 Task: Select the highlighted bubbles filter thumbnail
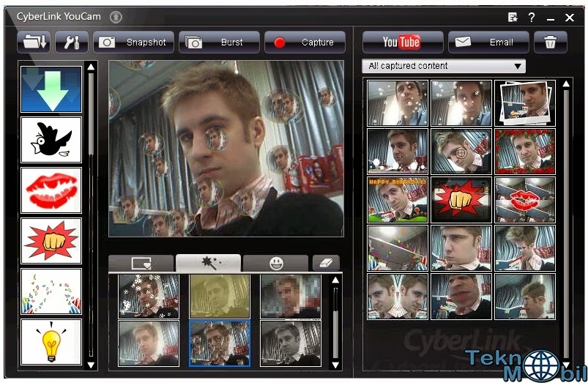tap(220, 343)
